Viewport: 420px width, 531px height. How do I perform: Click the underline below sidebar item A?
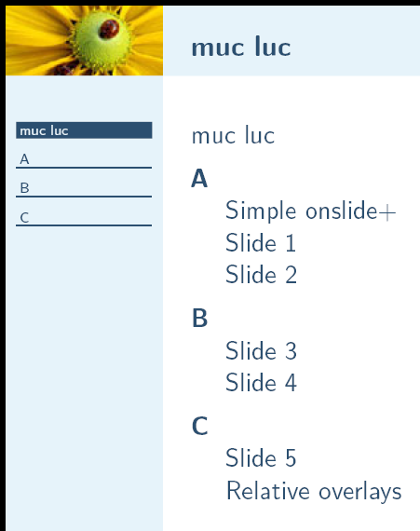coord(84,168)
